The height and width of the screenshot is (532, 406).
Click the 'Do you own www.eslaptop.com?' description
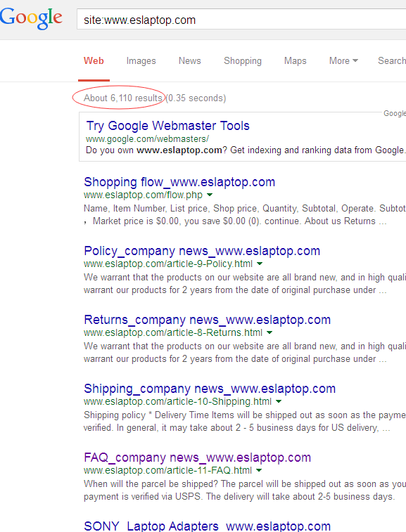pyautogui.click(x=245, y=150)
